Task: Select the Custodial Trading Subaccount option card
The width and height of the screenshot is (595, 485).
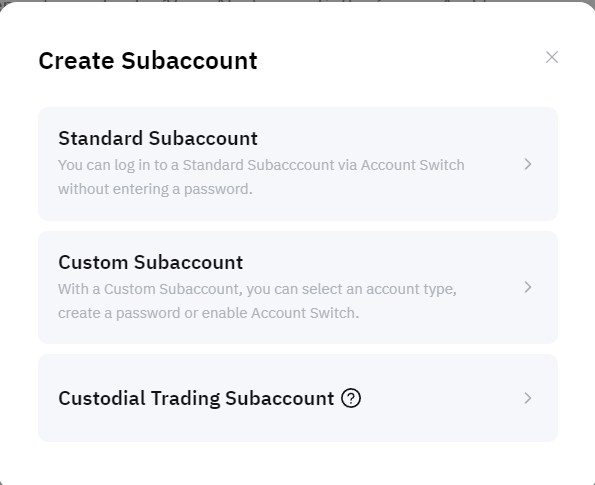Action: (x=298, y=398)
